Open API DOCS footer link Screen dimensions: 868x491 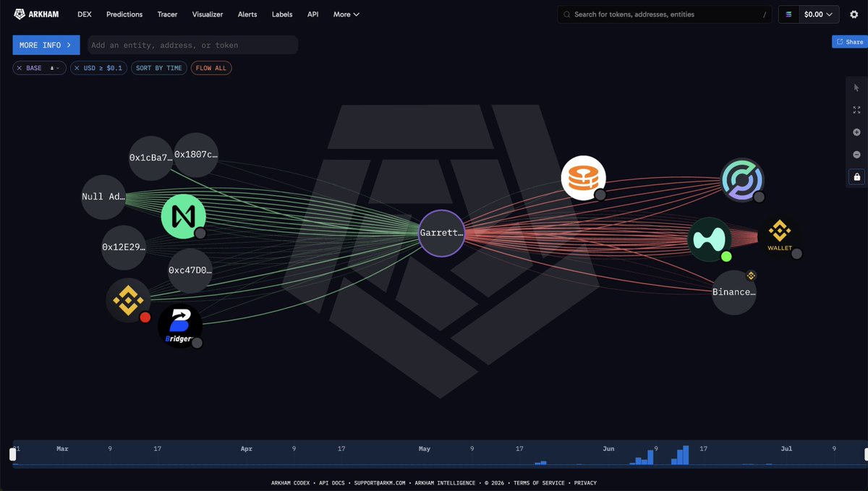point(333,483)
